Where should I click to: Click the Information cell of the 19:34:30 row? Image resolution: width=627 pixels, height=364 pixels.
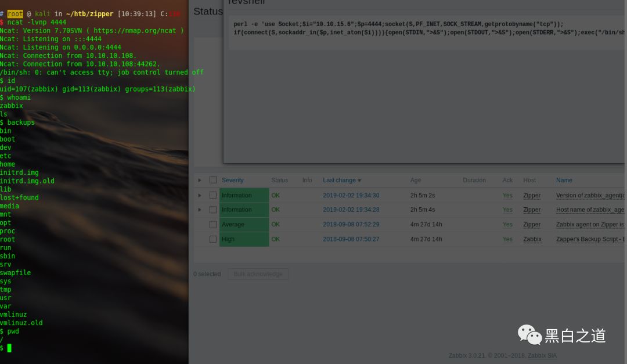(x=244, y=195)
